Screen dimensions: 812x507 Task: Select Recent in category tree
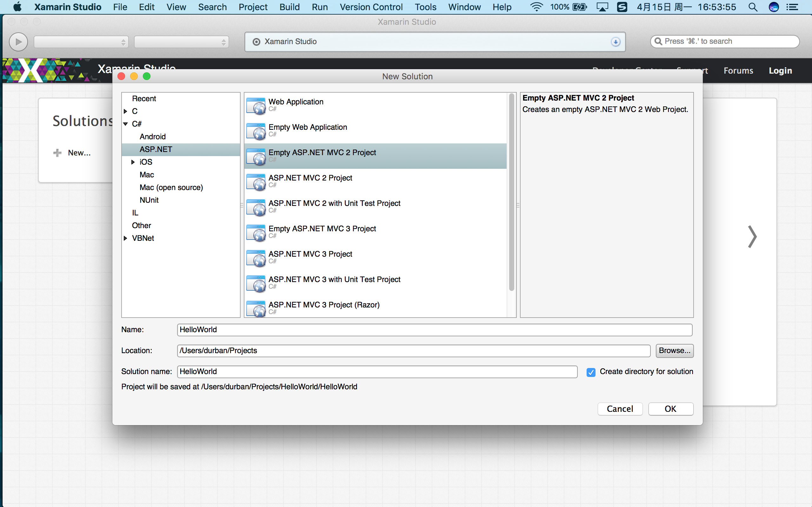point(144,99)
